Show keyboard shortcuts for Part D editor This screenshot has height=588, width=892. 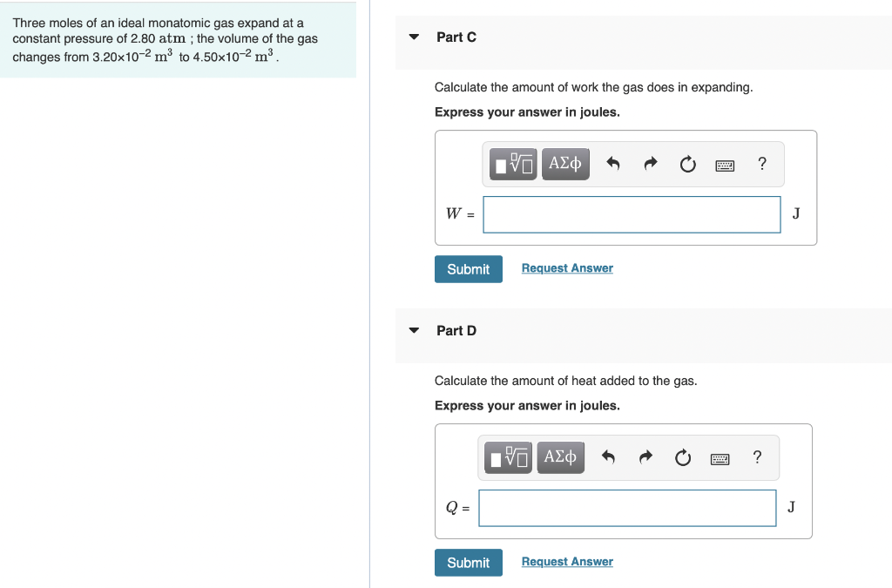pos(720,457)
